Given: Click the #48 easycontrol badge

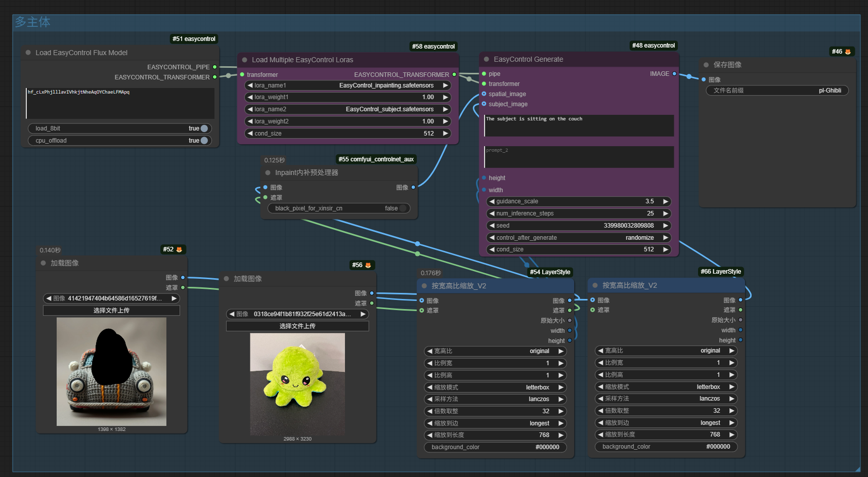Looking at the screenshot, I should (x=653, y=46).
